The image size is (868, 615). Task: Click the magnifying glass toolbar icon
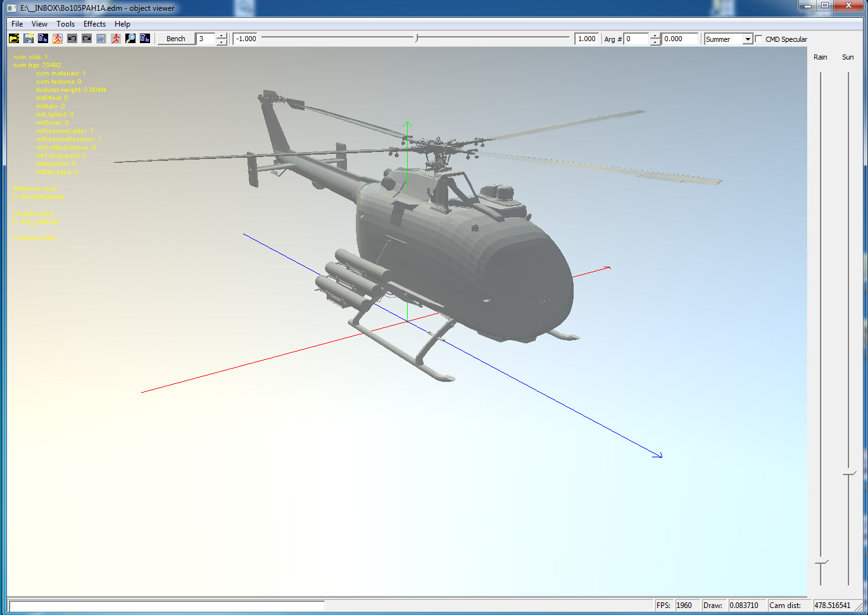(x=130, y=39)
